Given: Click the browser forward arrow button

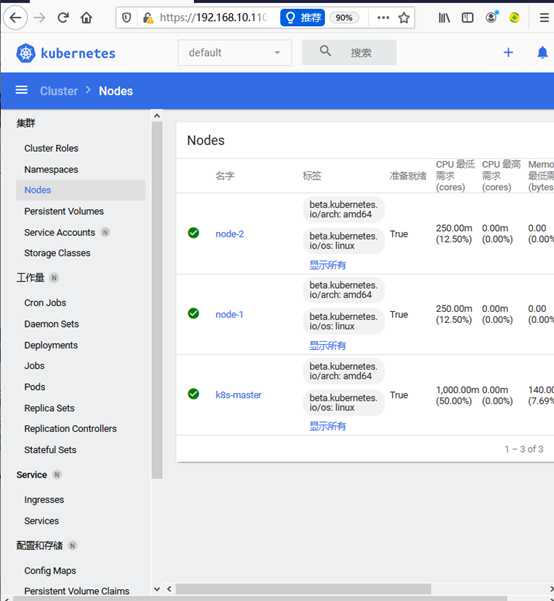Looking at the screenshot, I should pyautogui.click(x=39, y=18).
